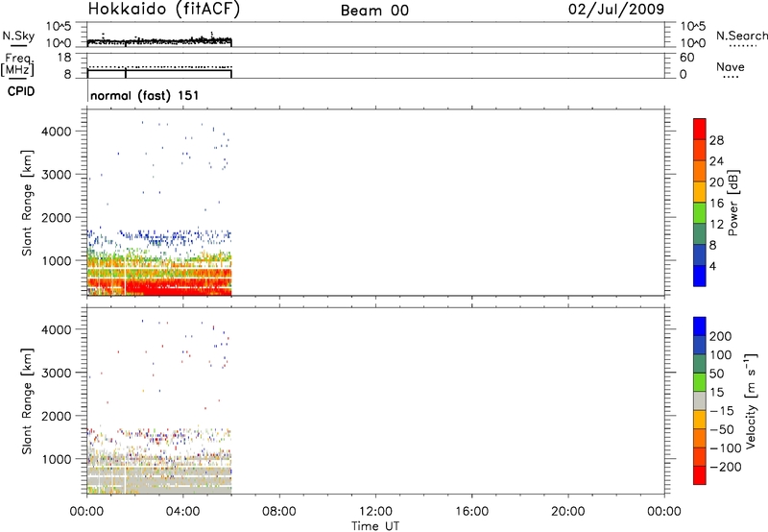Click the '24' tick on the Power colorbar
The height and width of the screenshot is (532, 768).
716,161
